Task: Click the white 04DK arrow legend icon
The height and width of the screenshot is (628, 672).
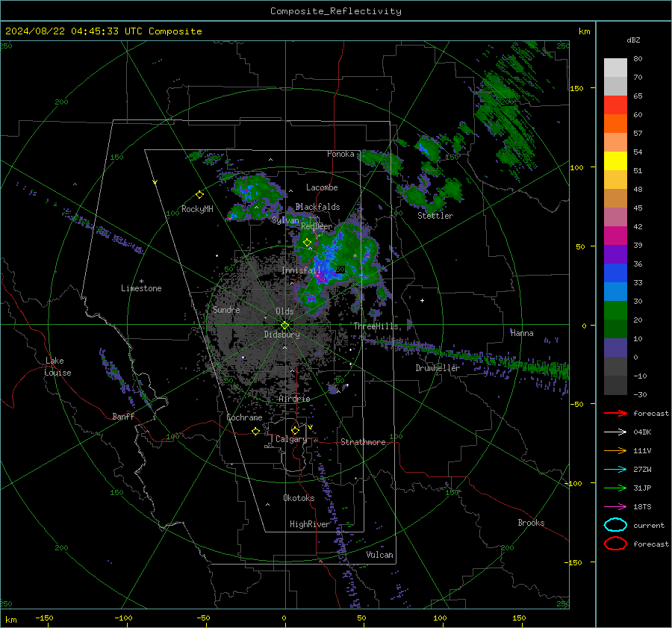Action: tap(615, 432)
